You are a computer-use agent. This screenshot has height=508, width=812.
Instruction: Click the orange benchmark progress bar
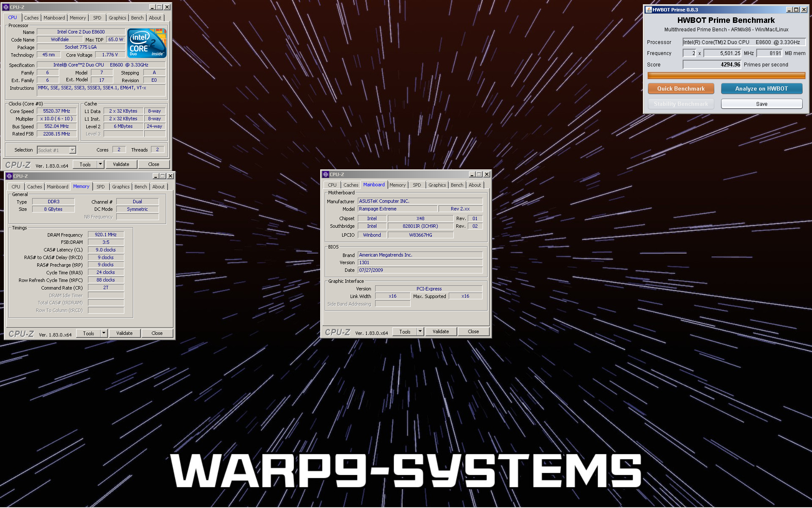[726, 76]
